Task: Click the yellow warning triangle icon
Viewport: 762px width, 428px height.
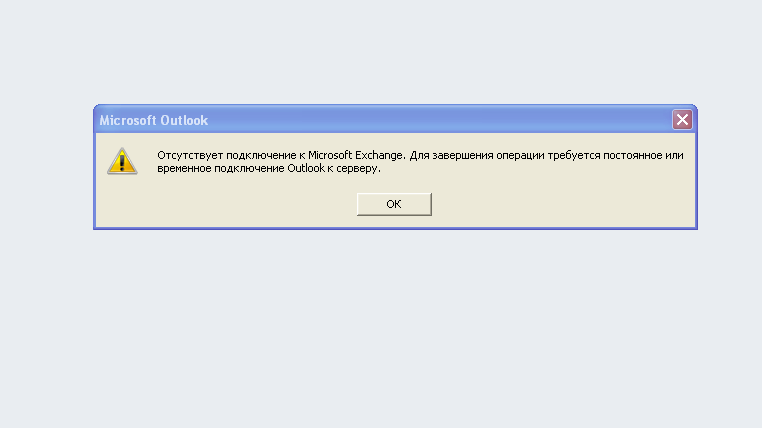Action: tap(122, 161)
